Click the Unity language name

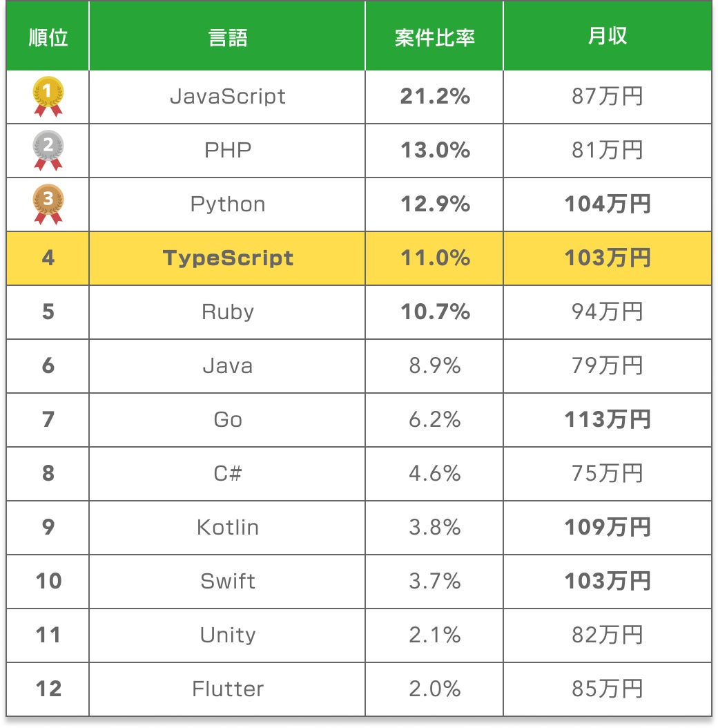(x=227, y=635)
